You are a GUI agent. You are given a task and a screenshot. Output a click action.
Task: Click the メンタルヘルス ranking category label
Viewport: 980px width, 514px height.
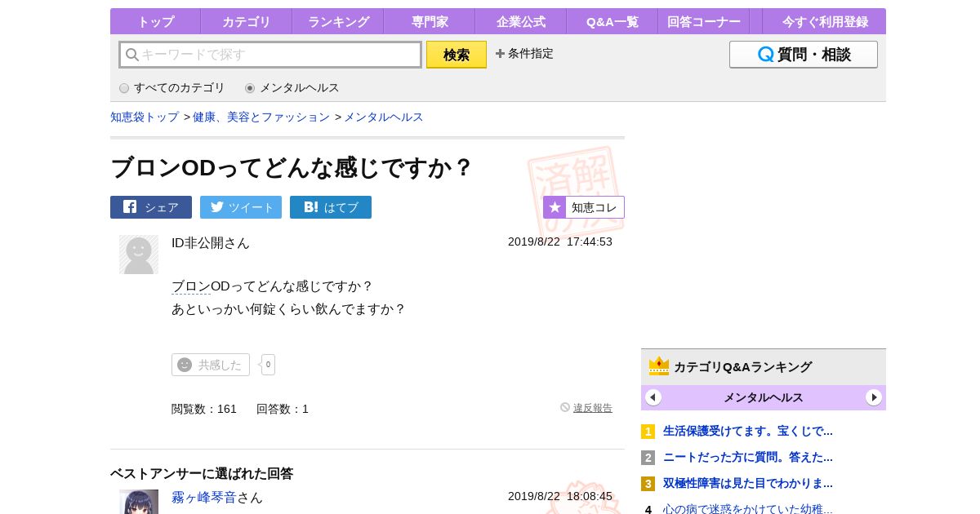(x=764, y=397)
